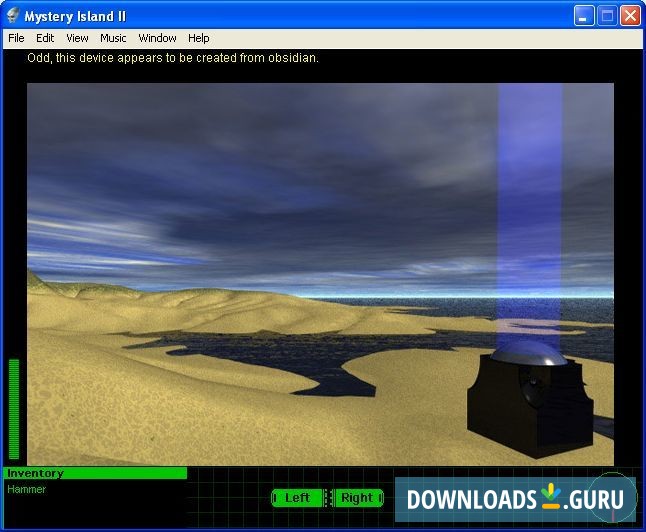This screenshot has height=532, width=646.
Task: Click the green vertical energy meter
Action: (x=14, y=409)
